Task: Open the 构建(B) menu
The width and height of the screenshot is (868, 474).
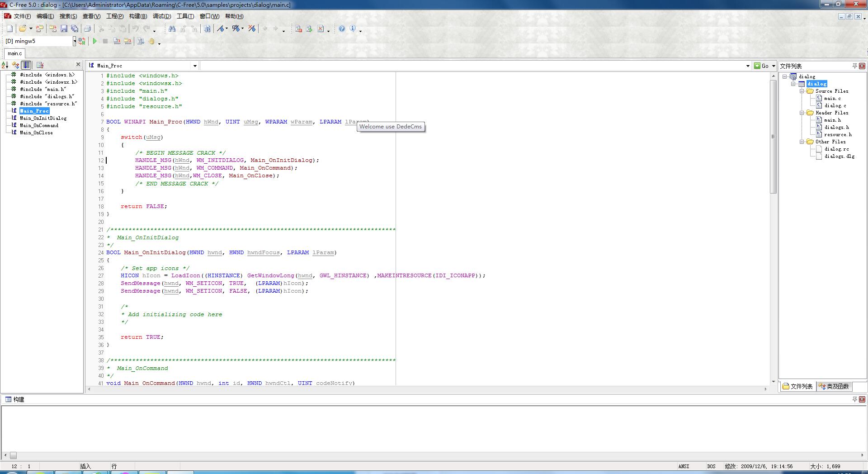Action: 138,16
